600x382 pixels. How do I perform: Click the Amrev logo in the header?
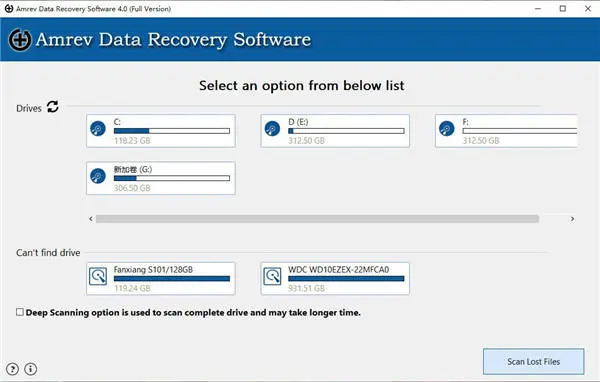(x=20, y=39)
